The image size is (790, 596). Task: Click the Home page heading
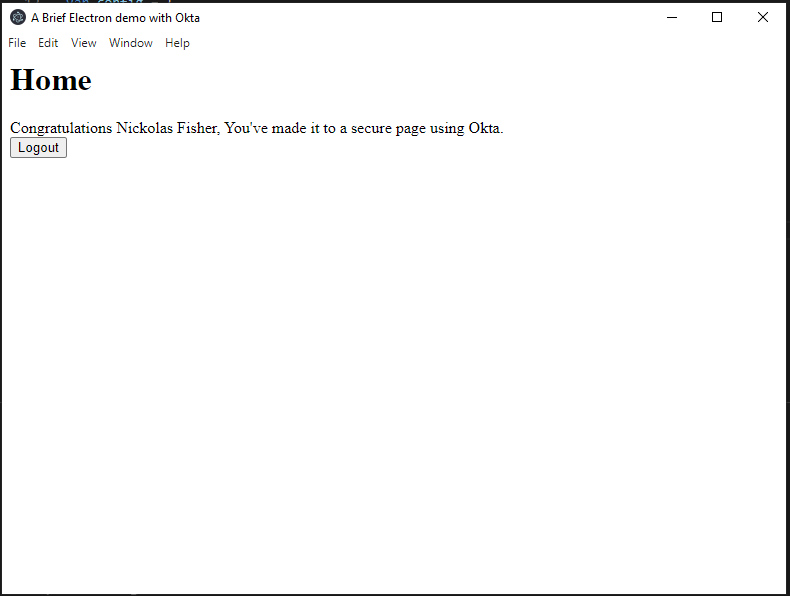coord(51,80)
